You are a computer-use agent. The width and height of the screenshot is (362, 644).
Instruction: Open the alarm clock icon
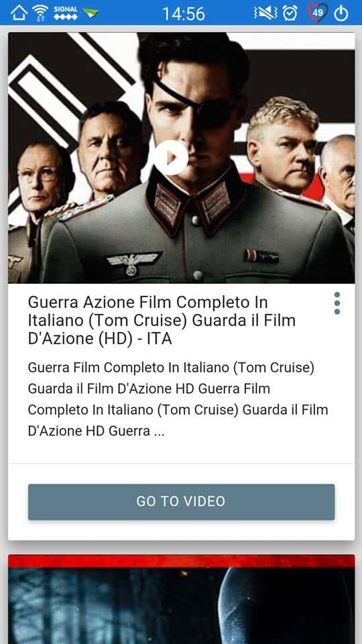click(290, 13)
